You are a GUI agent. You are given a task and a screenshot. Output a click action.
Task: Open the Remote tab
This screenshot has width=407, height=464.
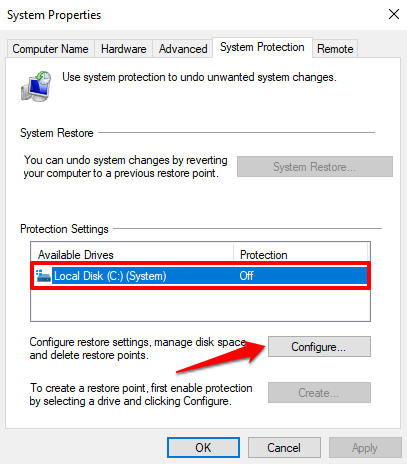pyautogui.click(x=335, y=49)
